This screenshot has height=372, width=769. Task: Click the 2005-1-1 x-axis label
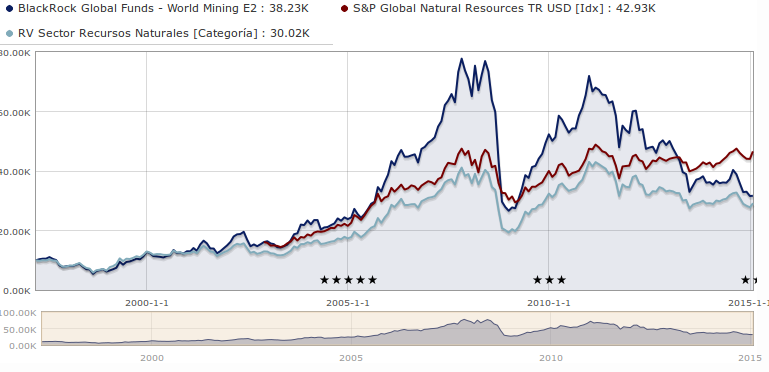(x=348, y=303)
